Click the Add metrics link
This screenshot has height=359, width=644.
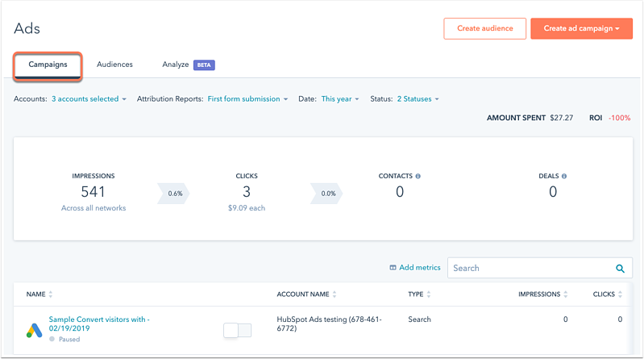[x=415, y=268]
